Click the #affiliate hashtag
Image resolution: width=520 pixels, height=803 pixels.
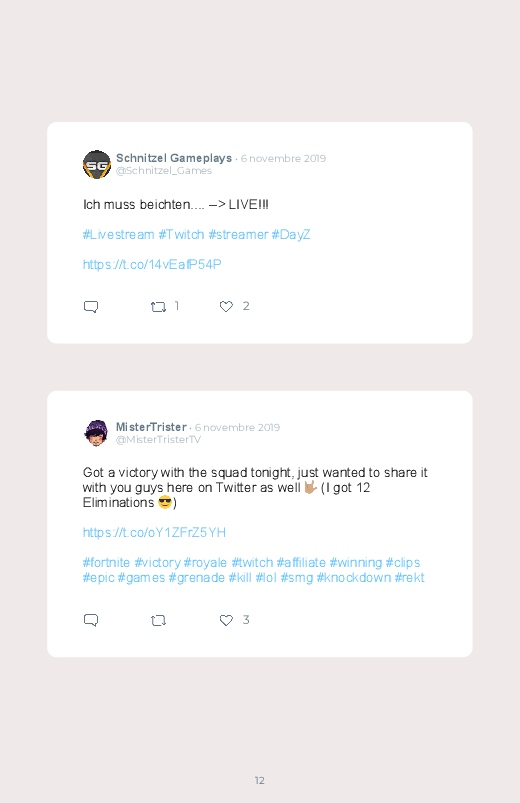301,562
